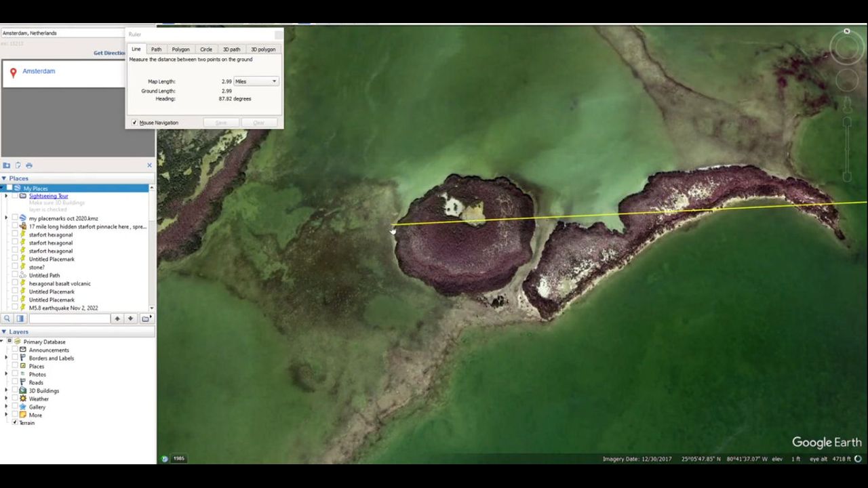Uncheck the Terrain layer checkbox
Image resolution: width=868 pixels, height=488 pixels.
(x=15, y=422)
